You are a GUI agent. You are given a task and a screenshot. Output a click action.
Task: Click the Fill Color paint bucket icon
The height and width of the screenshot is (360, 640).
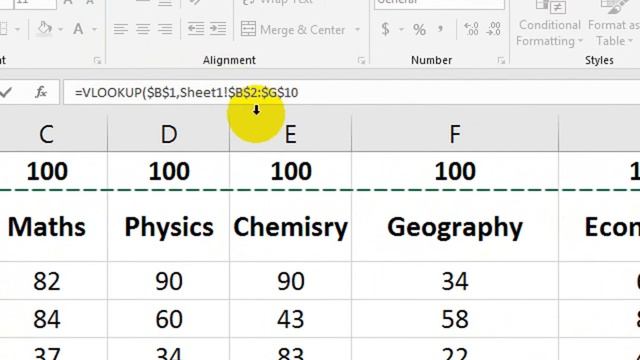pyautogui.click(x=44, y=29)
